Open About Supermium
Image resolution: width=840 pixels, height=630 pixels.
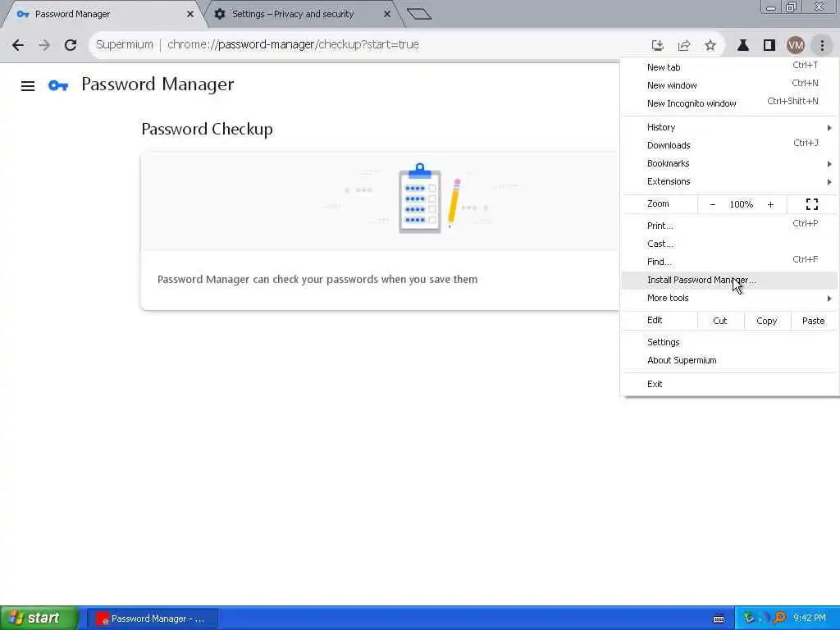pyautogui.click(x=729, y=361)
